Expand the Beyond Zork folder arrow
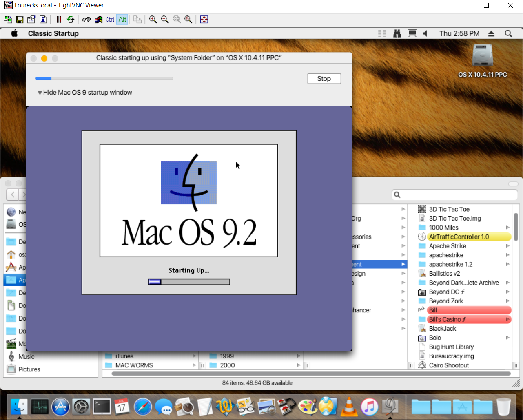The height and width of the screenshot is (420, 523). pos(508,301)
